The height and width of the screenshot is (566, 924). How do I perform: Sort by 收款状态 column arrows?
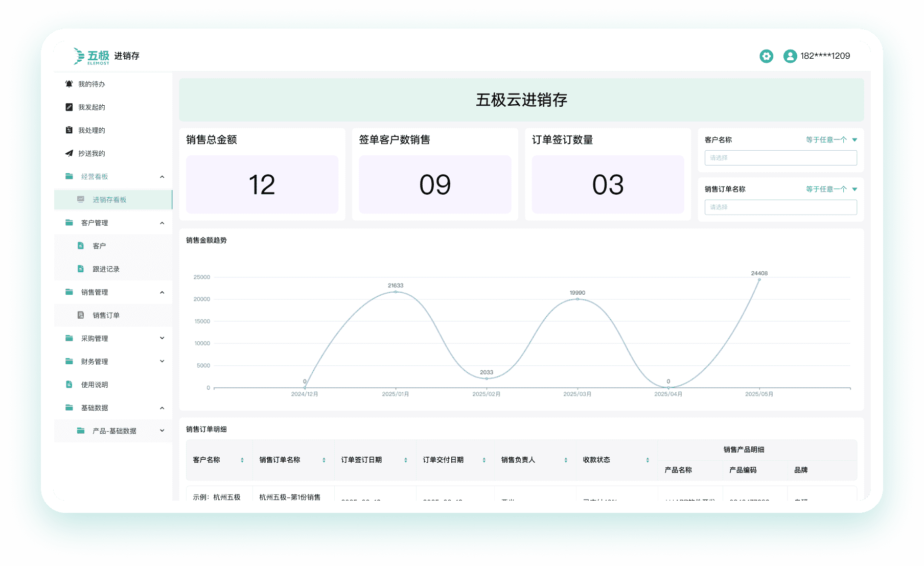(x=648, y=460)
